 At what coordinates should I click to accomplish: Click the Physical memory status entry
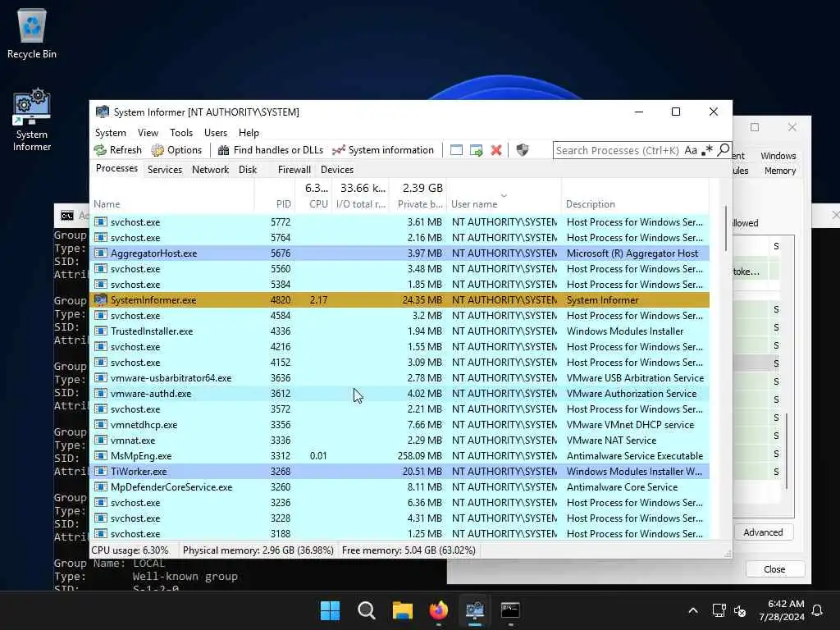[x=258, y=550]
